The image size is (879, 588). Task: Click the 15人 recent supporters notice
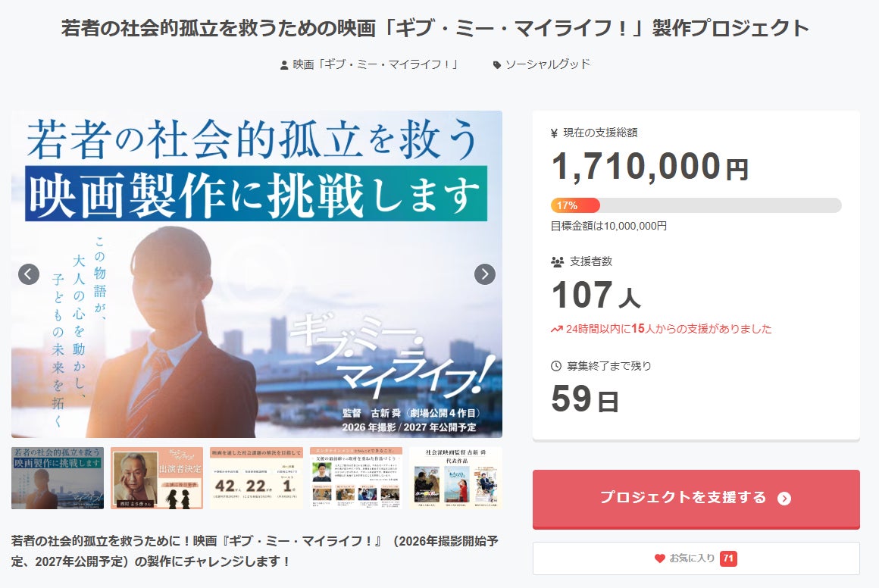click(x=661, y=329)
